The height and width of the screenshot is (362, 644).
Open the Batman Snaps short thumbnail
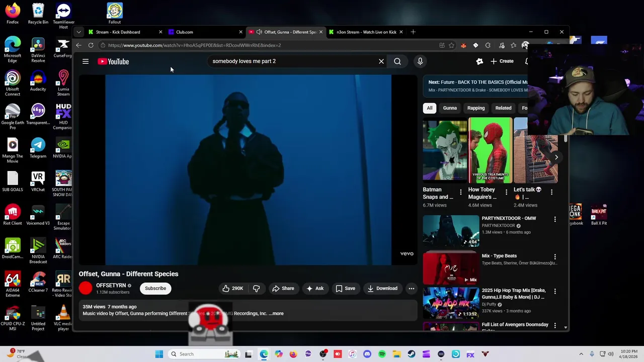(x=445, y=150)
